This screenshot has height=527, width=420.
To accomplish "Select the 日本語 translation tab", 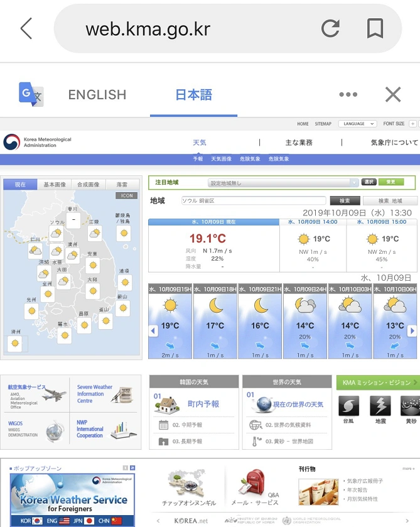I will [193, 95].
